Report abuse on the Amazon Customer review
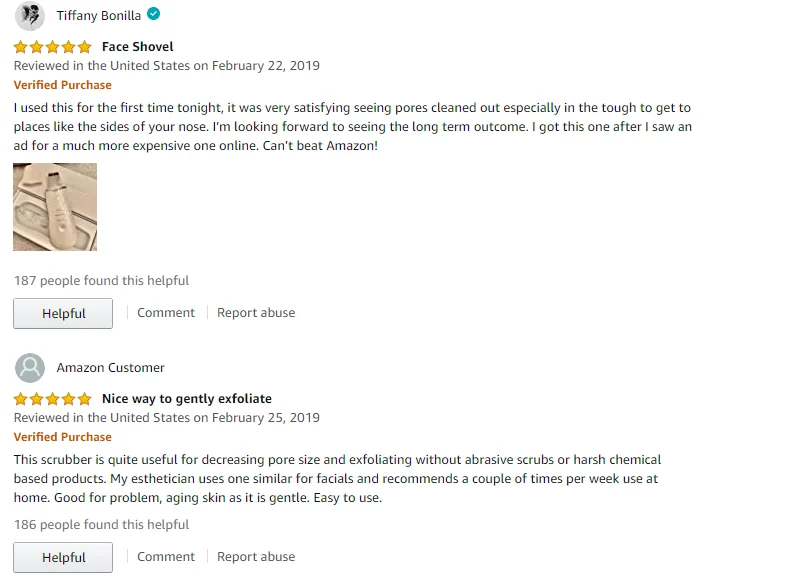The height and width of the screenshot is (581, 796). (256, 557)
